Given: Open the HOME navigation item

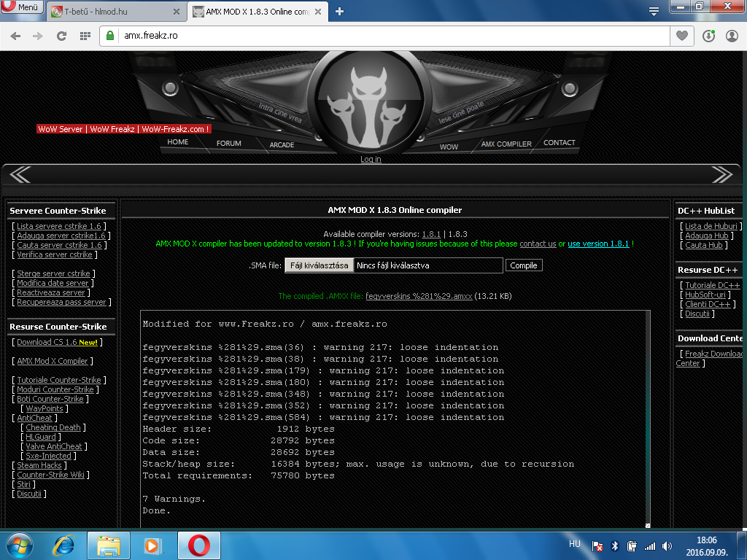Looking at the screenshot, I should 178,142.
